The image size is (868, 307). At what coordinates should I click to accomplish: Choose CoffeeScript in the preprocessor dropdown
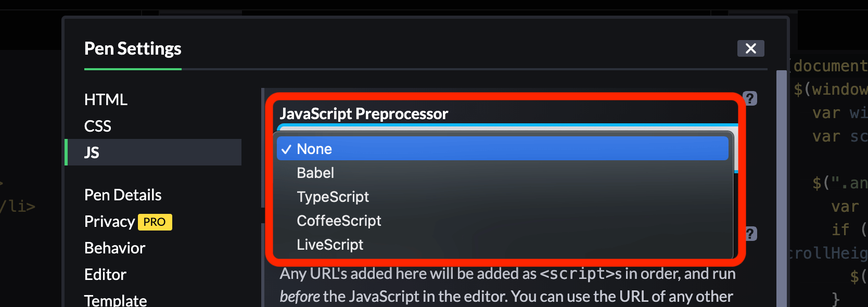click(x=339, y=220)
